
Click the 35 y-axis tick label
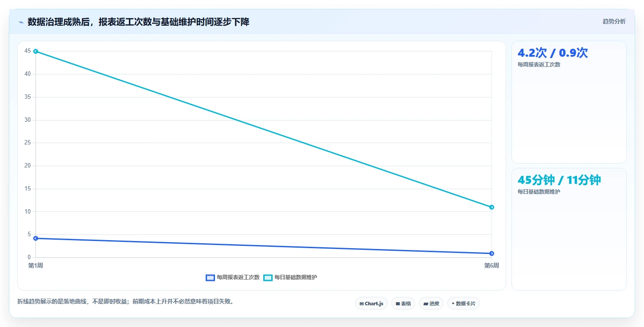point(27,97)
